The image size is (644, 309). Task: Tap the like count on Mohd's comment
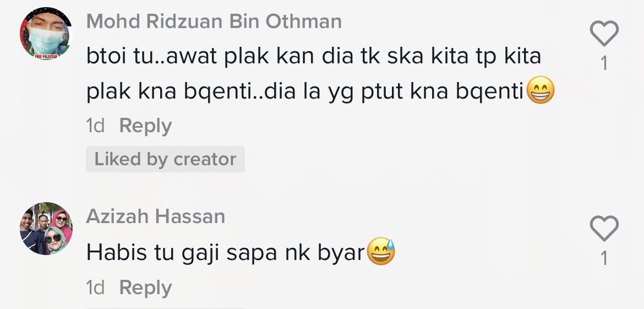pos(604,63)
